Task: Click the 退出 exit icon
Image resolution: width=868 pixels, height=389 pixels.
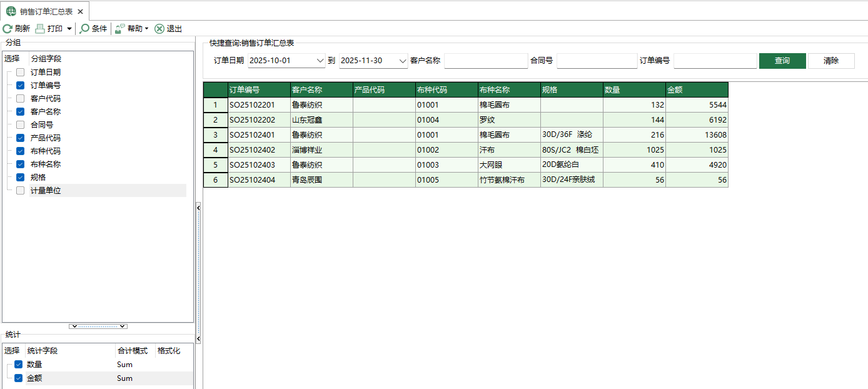Action: click(159, 28)
